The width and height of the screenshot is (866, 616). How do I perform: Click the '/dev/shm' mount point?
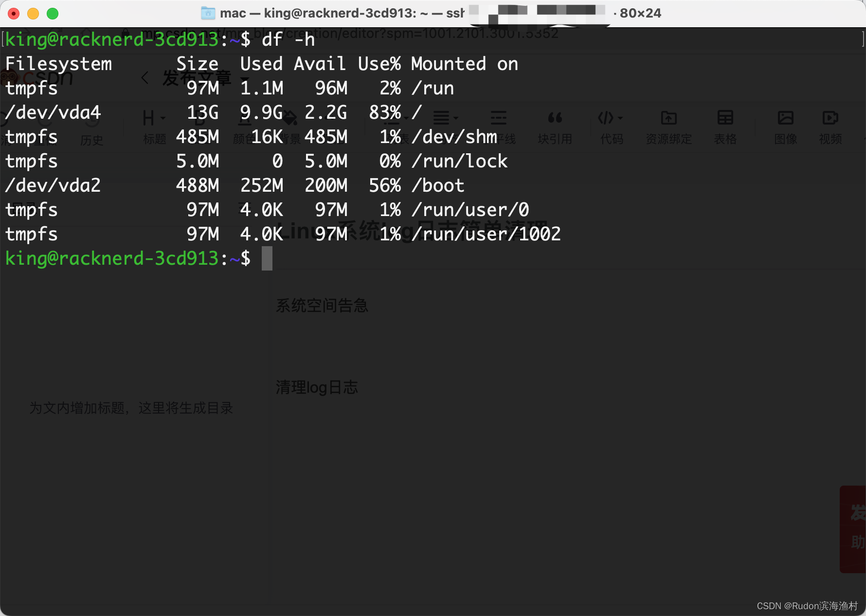click(x=454, y=137)
